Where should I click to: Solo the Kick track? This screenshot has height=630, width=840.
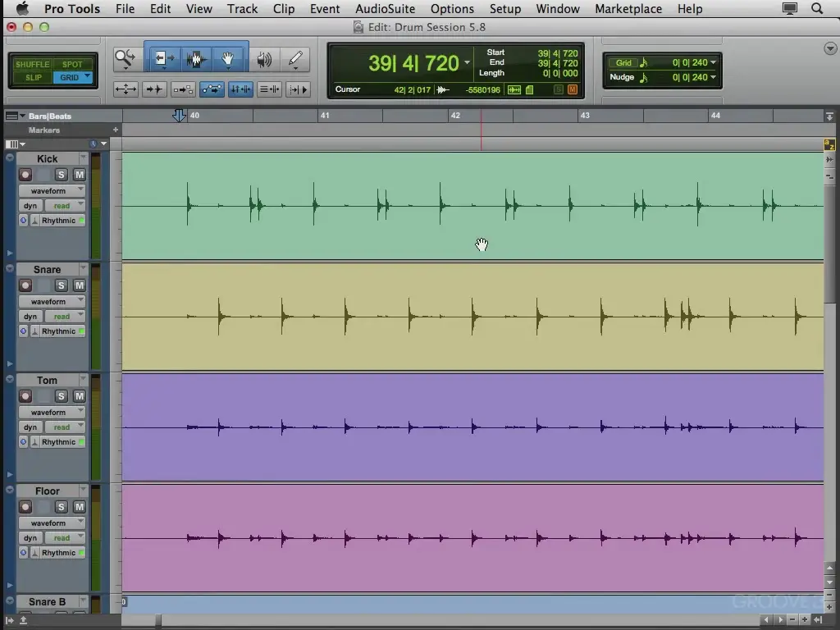[x=61, y=175]
